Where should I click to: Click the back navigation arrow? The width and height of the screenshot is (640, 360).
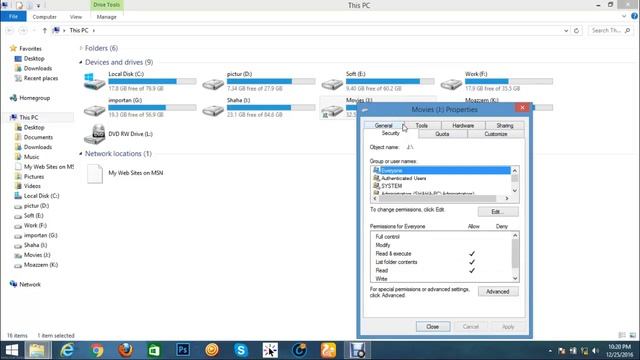pos(10,31)
